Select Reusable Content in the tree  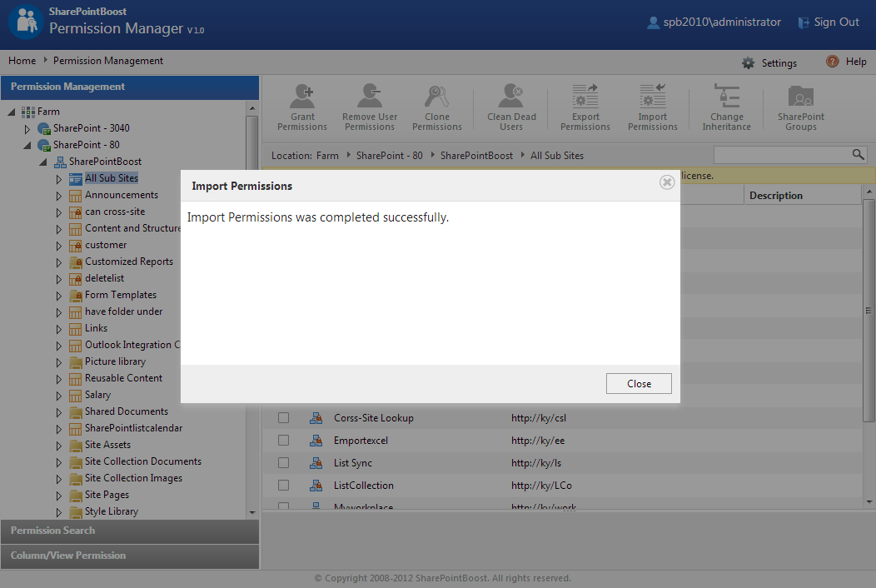(x=123, y=378)
